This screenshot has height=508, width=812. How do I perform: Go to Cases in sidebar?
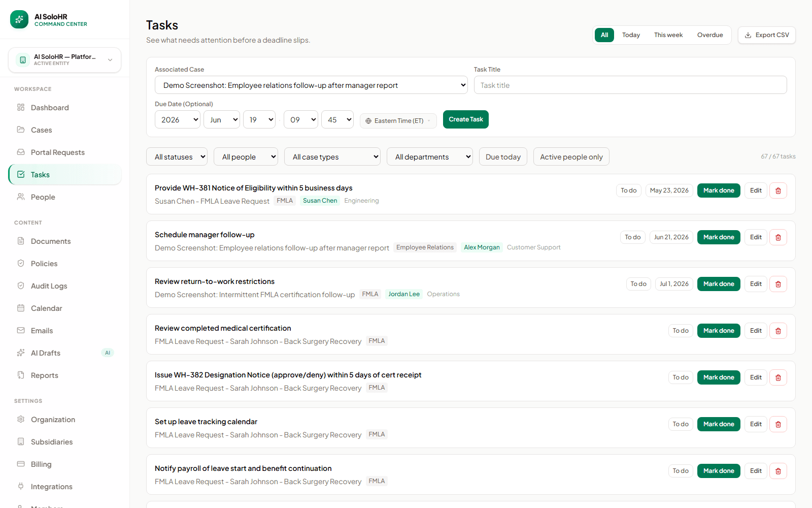click(x=65, y=130)
